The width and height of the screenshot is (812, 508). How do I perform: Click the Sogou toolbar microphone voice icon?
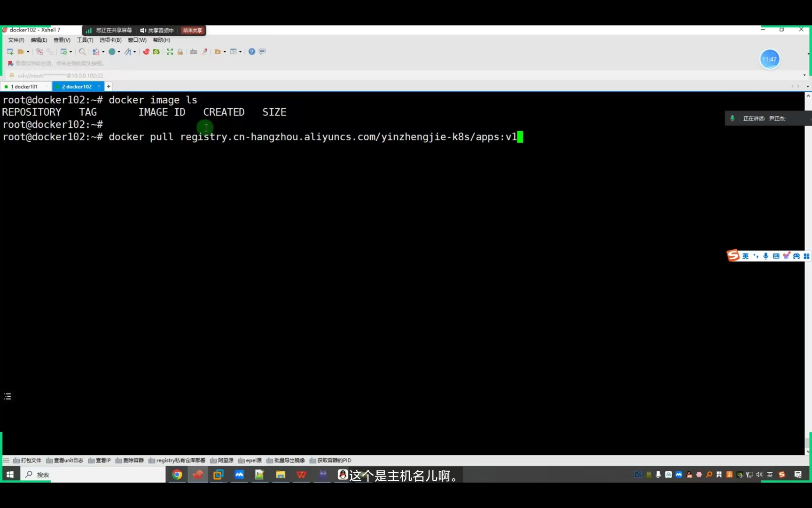tap(766, 256)
